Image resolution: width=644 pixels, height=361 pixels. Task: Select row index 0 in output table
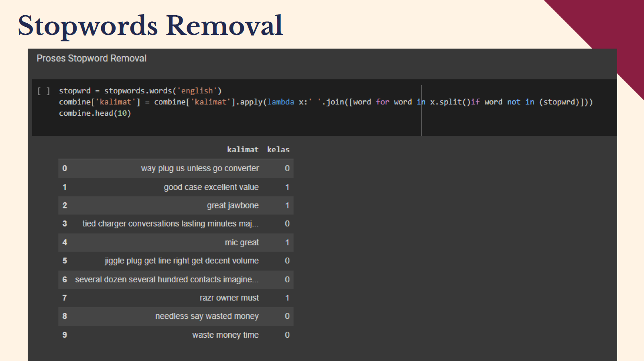click(65, 168)
